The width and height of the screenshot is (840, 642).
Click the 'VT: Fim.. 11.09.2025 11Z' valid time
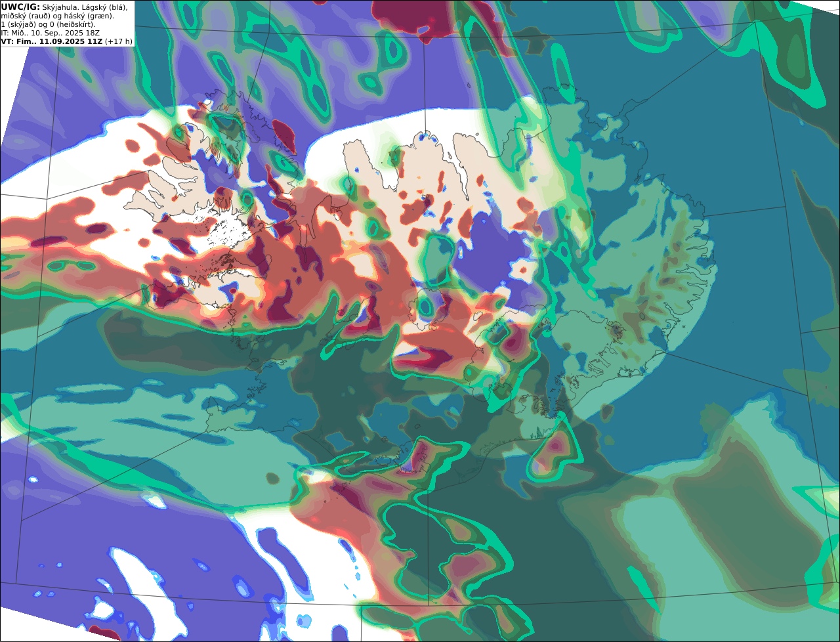pos(52,41)
